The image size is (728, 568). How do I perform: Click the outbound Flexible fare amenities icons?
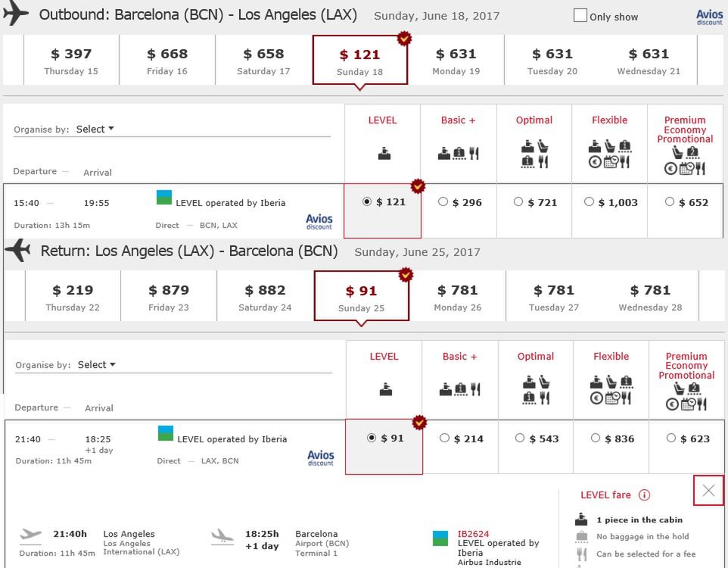point(609,154)
